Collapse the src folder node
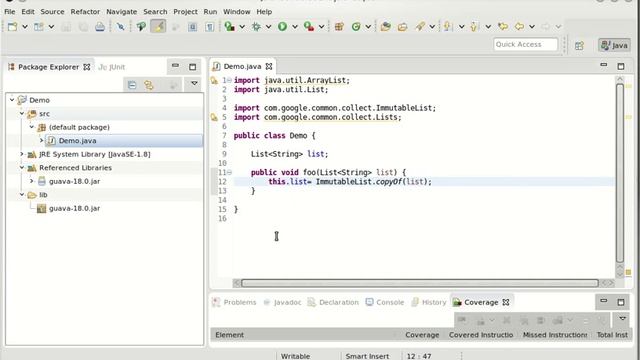The image size is (640, 360). click(x=22, y=113)
